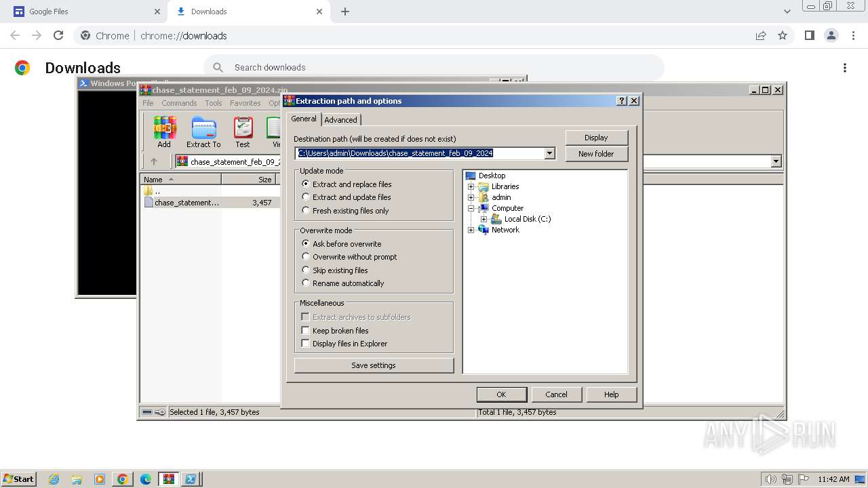Click the Help button in the dialog

[611, 394]
